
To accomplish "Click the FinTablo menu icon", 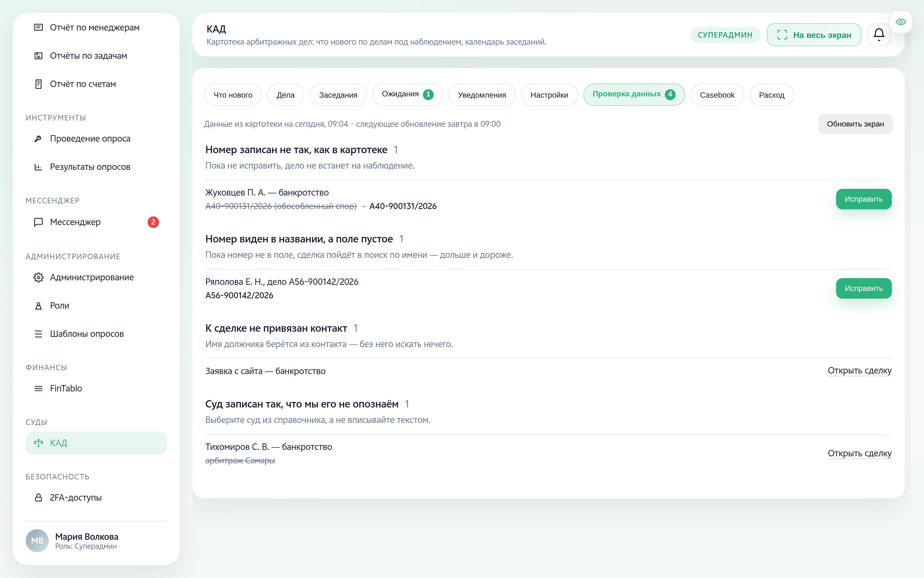I will [x=38, y=389].
